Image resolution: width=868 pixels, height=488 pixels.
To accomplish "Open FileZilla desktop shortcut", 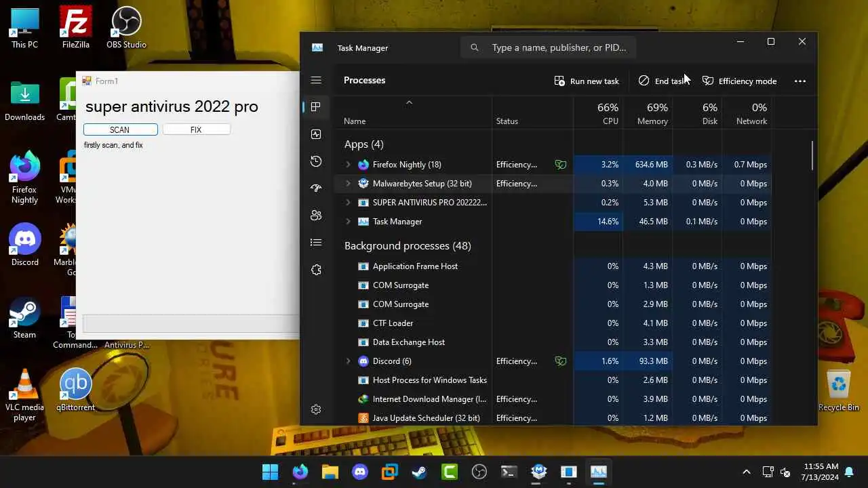I will click(76, 29).
